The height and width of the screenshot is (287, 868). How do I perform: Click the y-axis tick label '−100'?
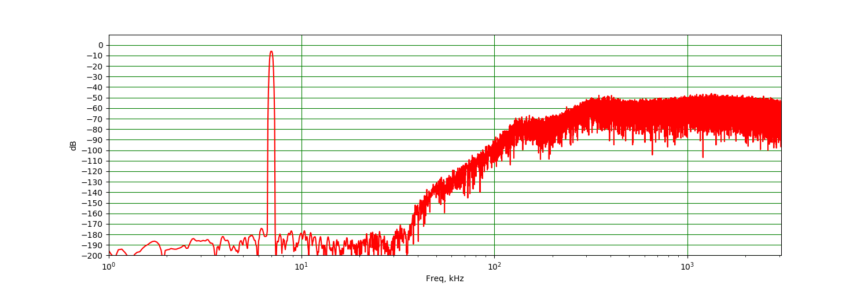tap(93, 150)
